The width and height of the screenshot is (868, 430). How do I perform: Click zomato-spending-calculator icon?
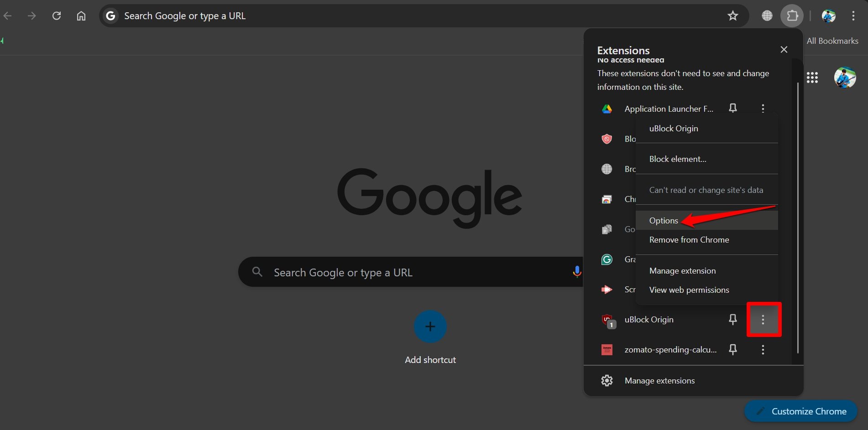tap(607, 350)
